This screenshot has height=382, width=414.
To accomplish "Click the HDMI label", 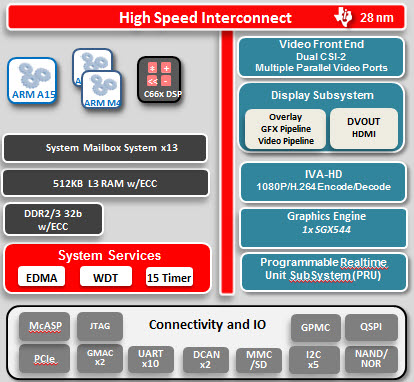I will (x=364, y=134).
